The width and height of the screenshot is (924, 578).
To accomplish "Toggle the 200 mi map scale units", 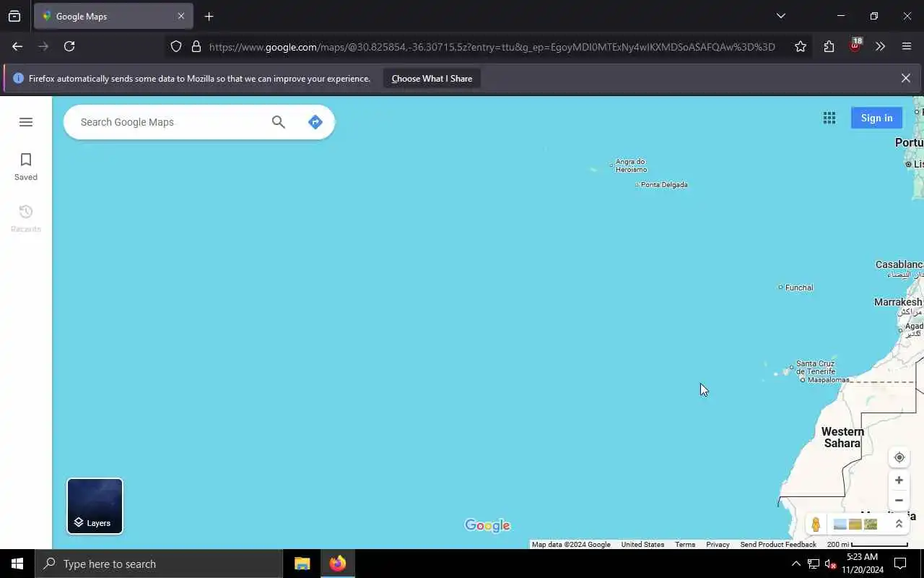I will coord(867,545).
